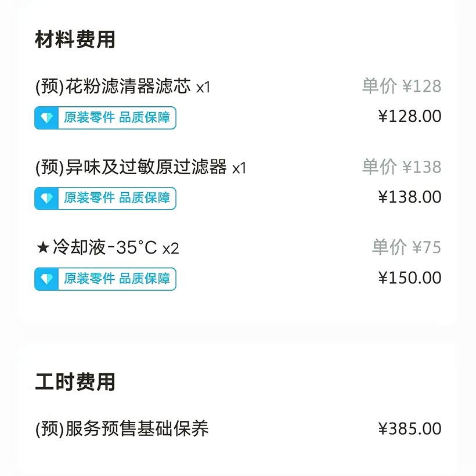Image resolution: width=476 pixels, height=476 pixels.
Task: Select the (预)花粉滤清器滤芯 item name
Action: [113, 87]
